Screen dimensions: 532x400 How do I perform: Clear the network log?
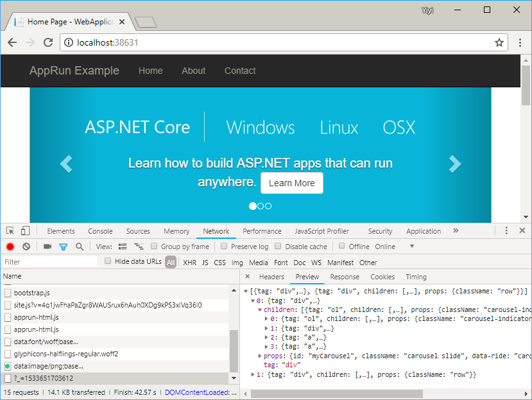pos(26,247)
